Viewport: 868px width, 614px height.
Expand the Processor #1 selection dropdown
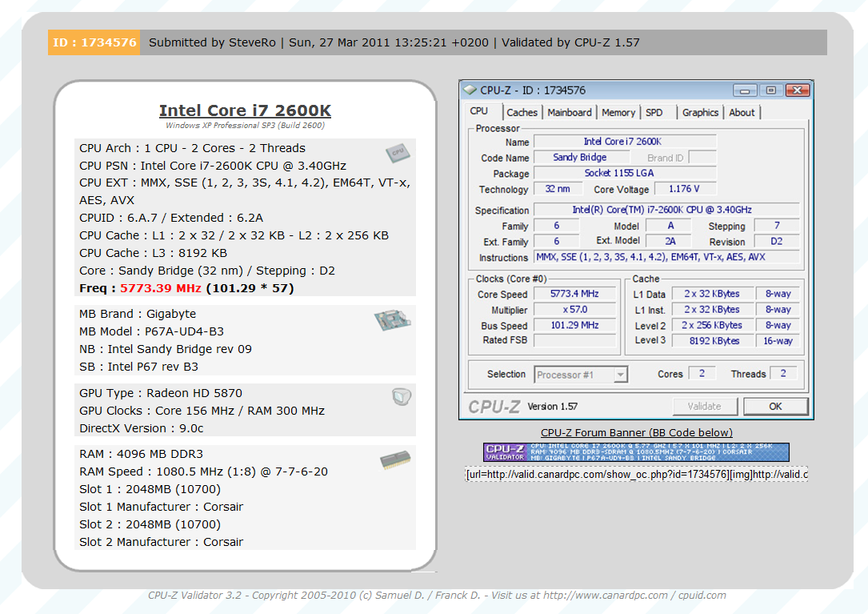tap(621, 375)
